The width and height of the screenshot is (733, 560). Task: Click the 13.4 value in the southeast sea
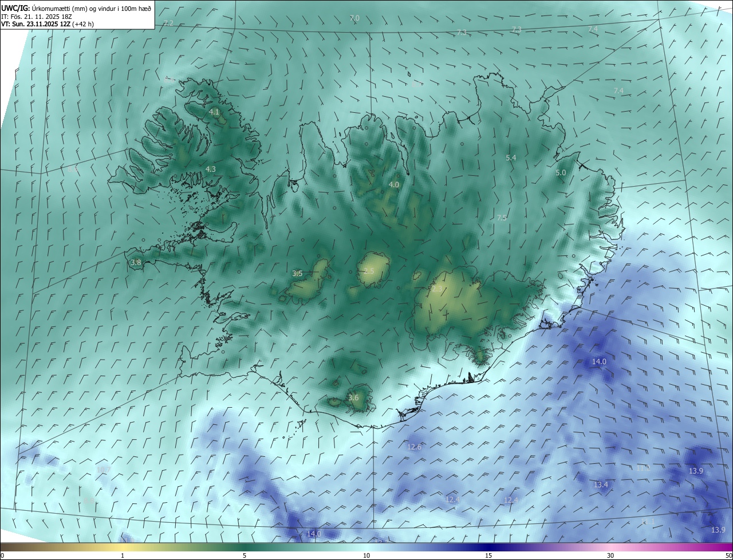pyautogui.click(x=601, y=484)
